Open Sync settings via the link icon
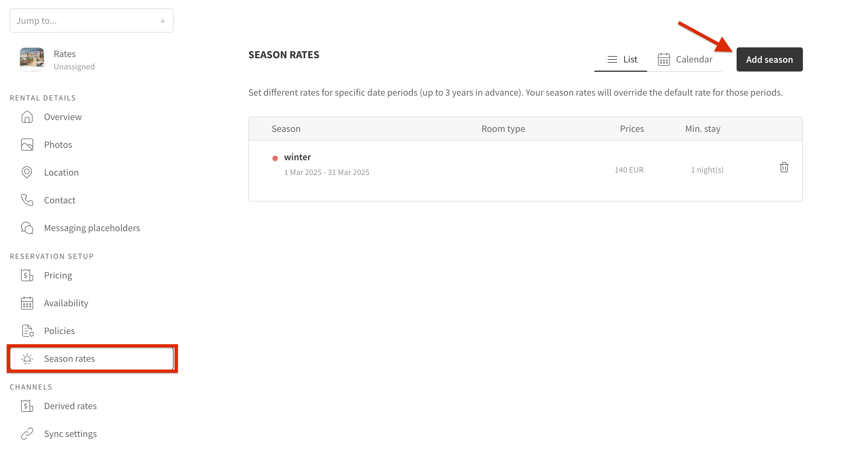 point(27,434)
